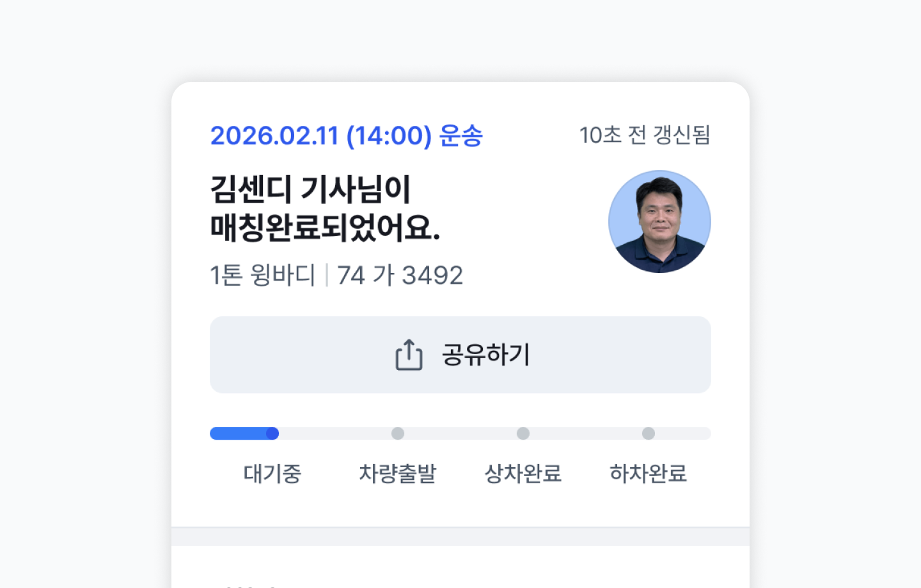Click the share arrow icon
The image size is (921, 588).
click(409, 355)
